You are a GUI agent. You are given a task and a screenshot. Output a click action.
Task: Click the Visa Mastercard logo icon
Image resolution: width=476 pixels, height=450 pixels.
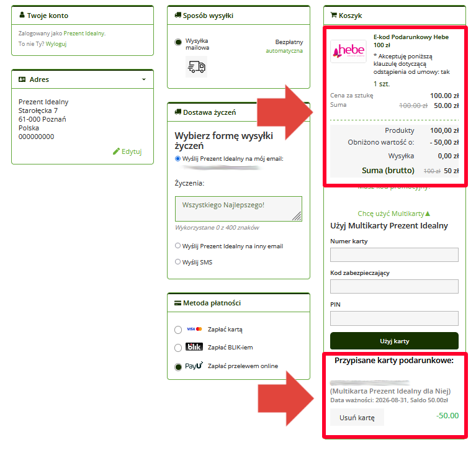tap(194, 329)
